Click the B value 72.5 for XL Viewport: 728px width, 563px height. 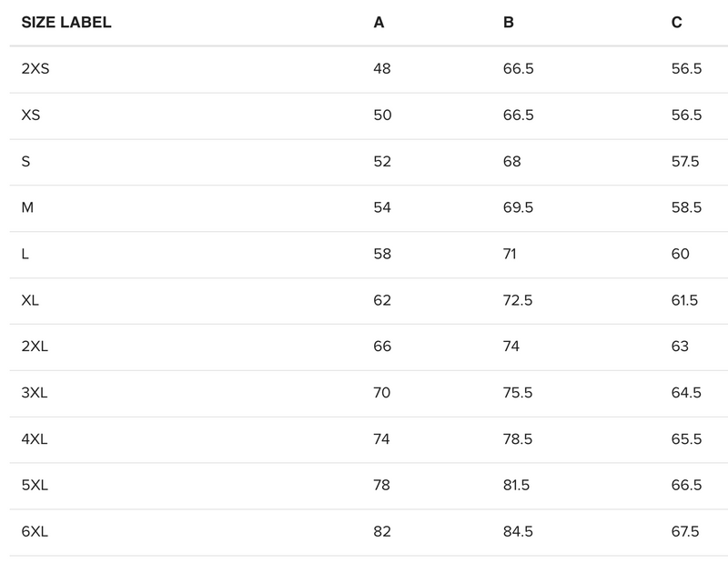point(518,301)
